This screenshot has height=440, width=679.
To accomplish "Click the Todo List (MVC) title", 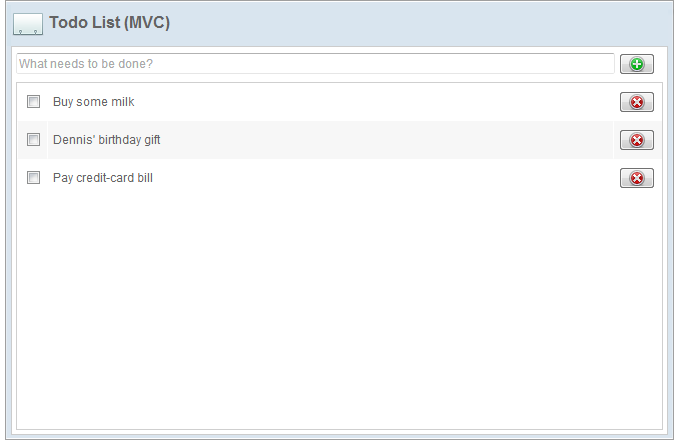I will coord(109,23).
